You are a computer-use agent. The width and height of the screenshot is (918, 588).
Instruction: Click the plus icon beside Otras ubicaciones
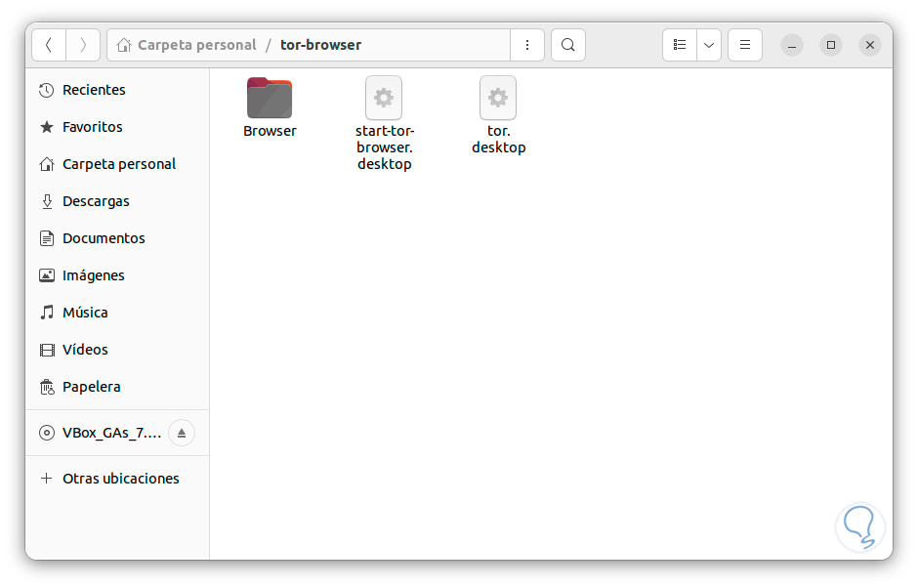(46, 479)
